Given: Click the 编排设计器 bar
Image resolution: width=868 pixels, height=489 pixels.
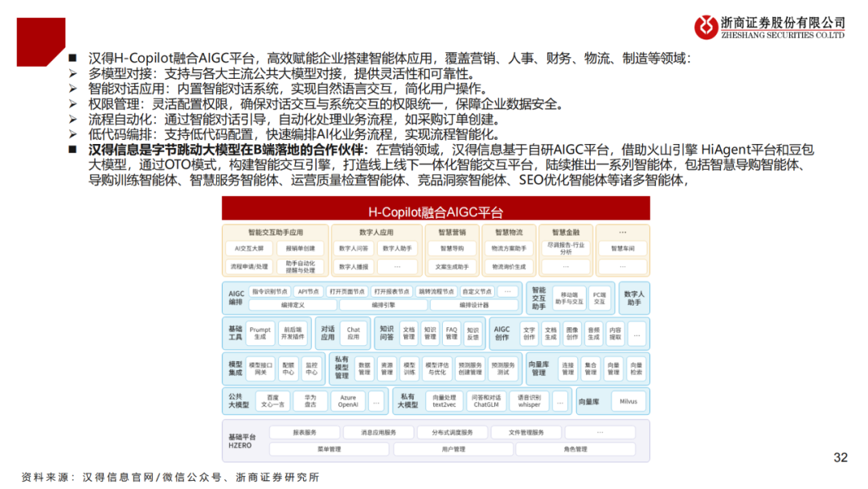Looking at the screenshot, I should click(x=474, y=305).
